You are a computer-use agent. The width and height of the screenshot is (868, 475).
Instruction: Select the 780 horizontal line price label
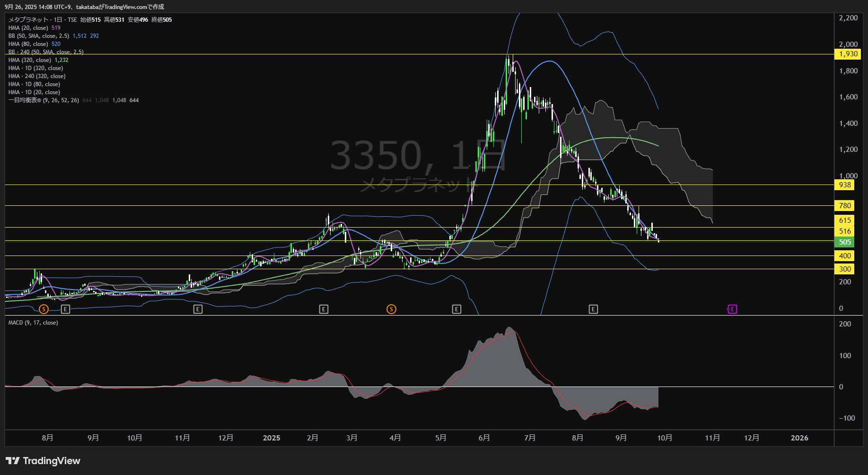point(845,206)
